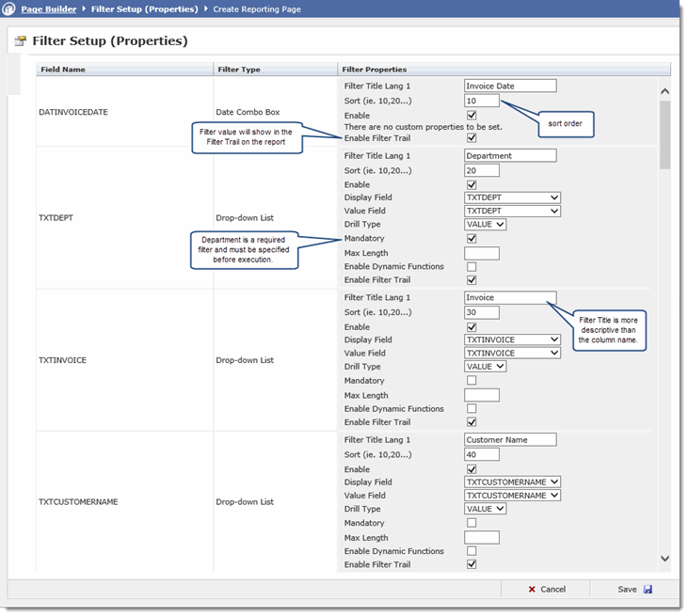688x616 pixels.
Task: Toggle Enable Filter Trail for TXTINVOICE
Action: pos(472,422)
